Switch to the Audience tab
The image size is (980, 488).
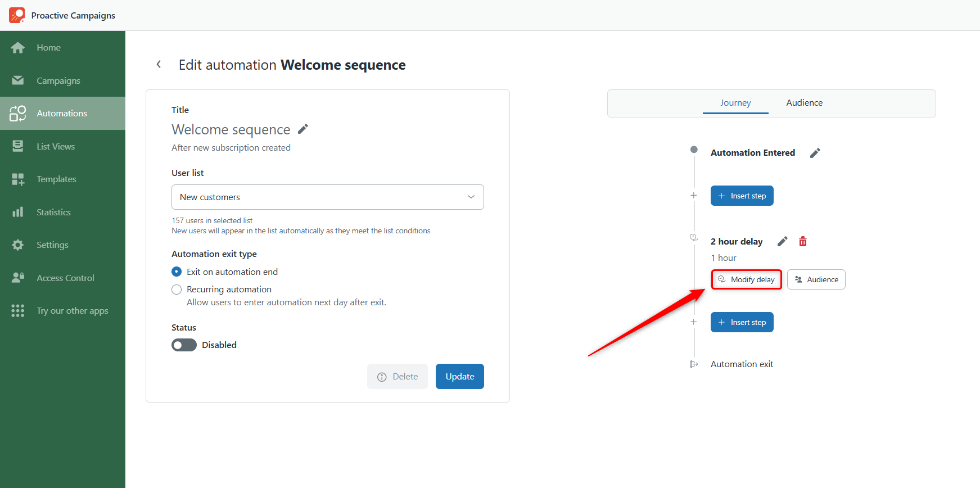(804, 103)
